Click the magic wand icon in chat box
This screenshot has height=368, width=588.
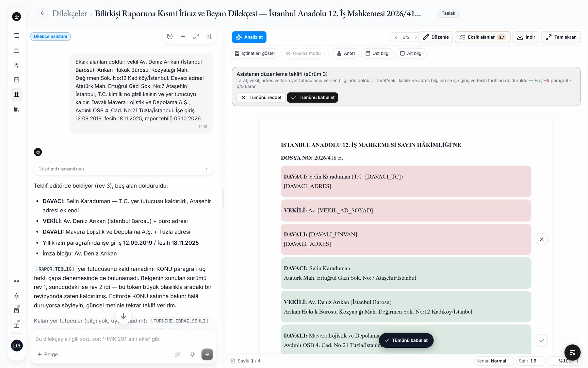pos(178,354)
